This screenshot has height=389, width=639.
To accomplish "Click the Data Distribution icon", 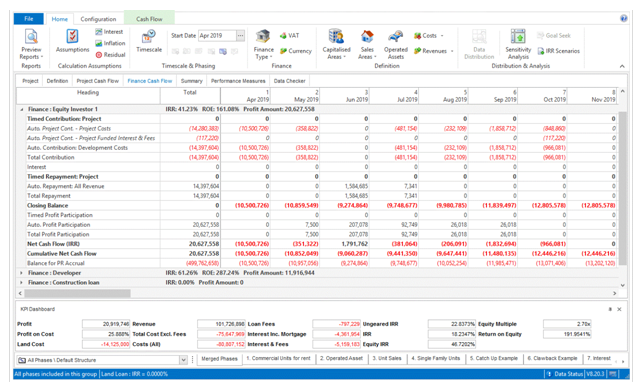I will [479, 36].
